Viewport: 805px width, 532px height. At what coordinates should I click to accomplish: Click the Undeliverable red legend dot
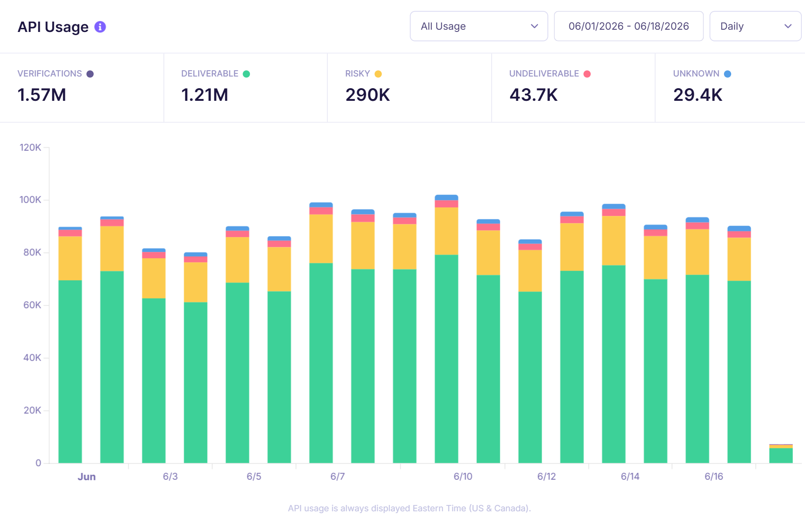click(587, 74)
